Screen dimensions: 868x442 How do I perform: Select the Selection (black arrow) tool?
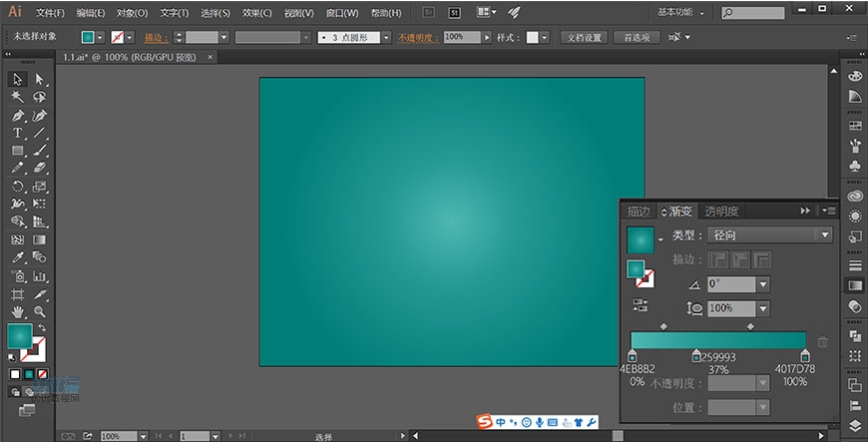pos(18,79)
